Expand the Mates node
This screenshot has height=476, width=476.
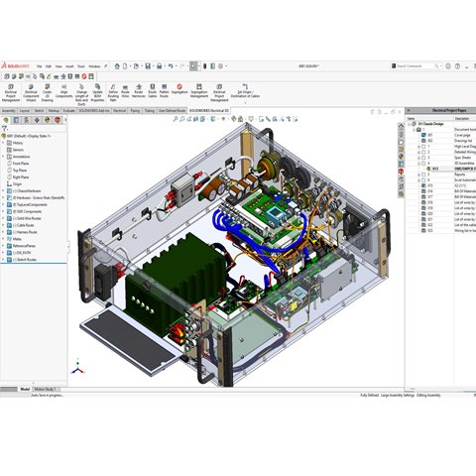click(x=4, y=239)
